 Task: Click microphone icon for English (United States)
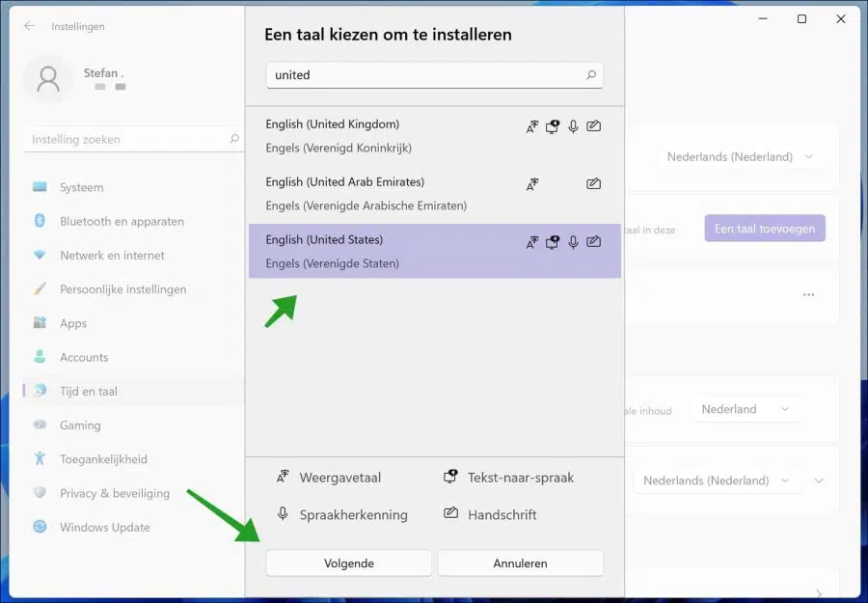[573, 242]
